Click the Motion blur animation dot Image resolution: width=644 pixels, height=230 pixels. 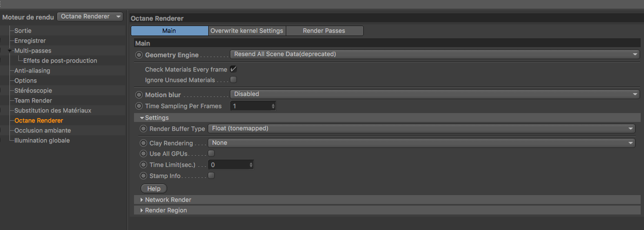tap(139, 94)
